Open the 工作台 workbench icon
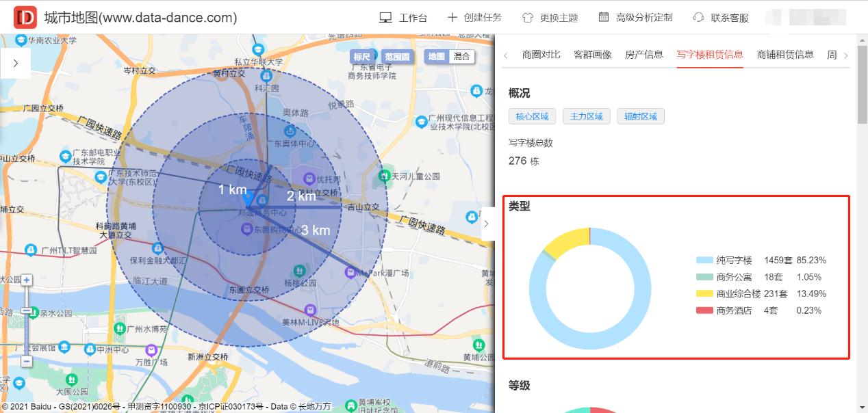 [385, 18]
